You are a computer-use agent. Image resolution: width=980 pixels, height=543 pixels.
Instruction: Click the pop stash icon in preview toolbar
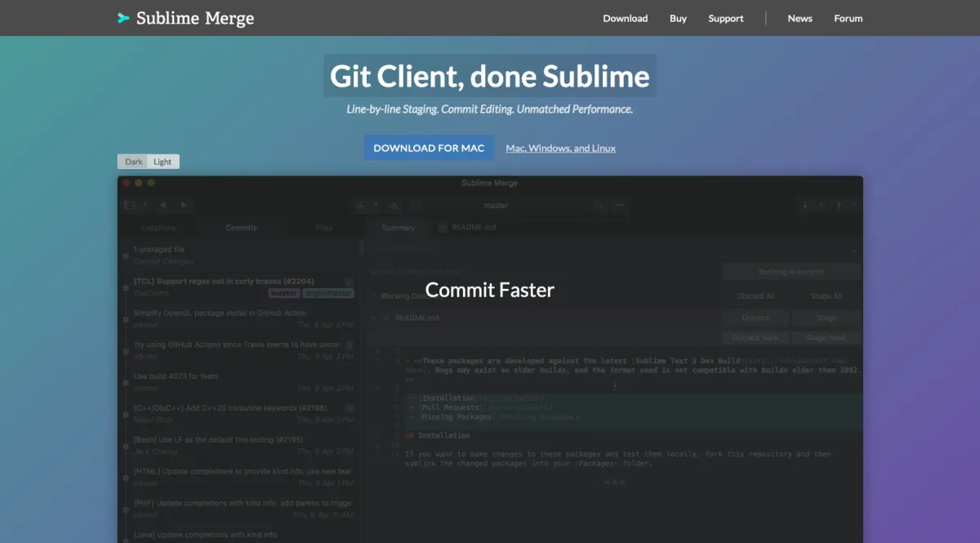(x=394, y=205)
